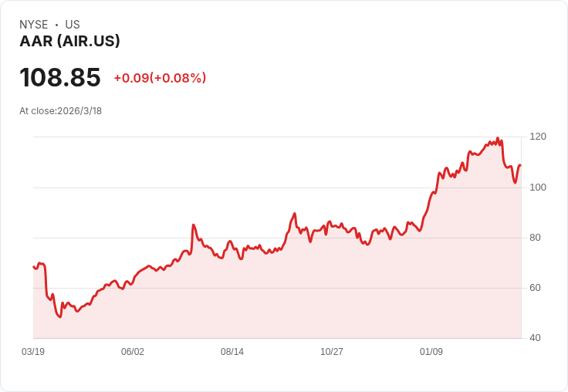Image resolution: width=568 pixels, height=392 pixels.
Task: Click the AAR (AIR.US) stock title
Action: click(x=69, y=42)
